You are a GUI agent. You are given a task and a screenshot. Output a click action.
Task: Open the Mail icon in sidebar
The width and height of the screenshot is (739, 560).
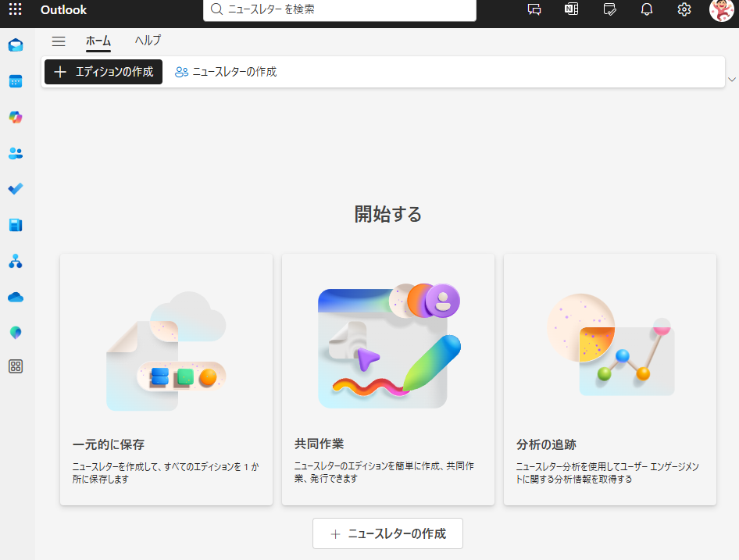[16, 45]
